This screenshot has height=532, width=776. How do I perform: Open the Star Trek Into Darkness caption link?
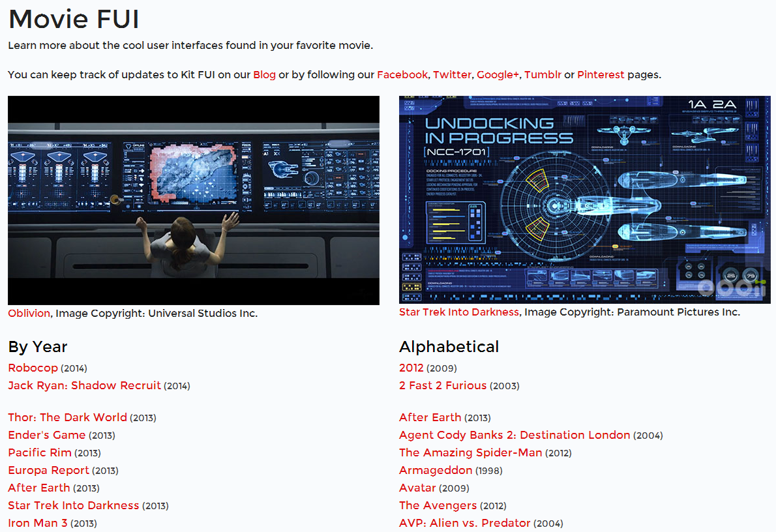point(458,312)
